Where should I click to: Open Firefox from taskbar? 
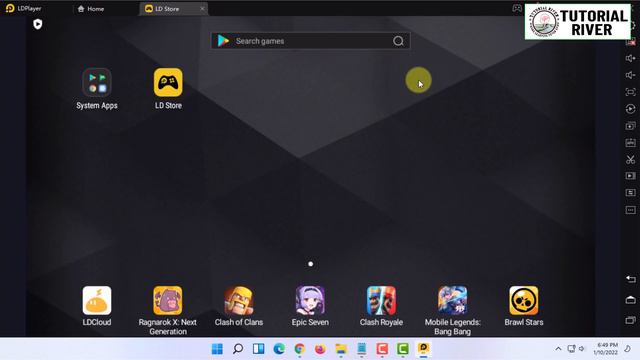pos(320,349)
